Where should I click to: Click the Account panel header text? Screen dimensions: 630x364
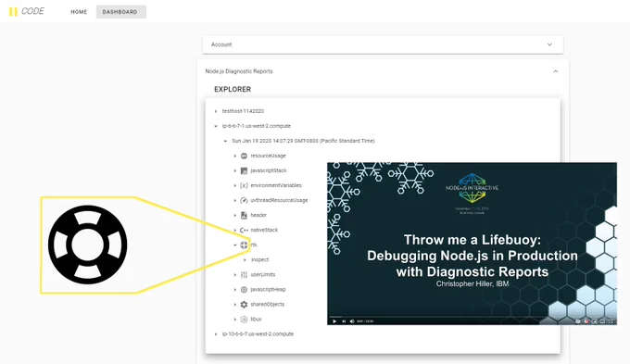[x=221, y=44]
